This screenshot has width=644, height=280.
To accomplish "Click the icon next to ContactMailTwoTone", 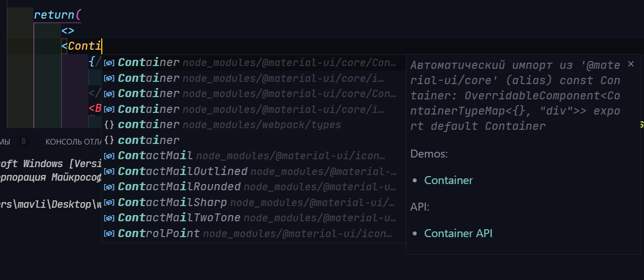I will pyautogui.click(x=109, y=218).
